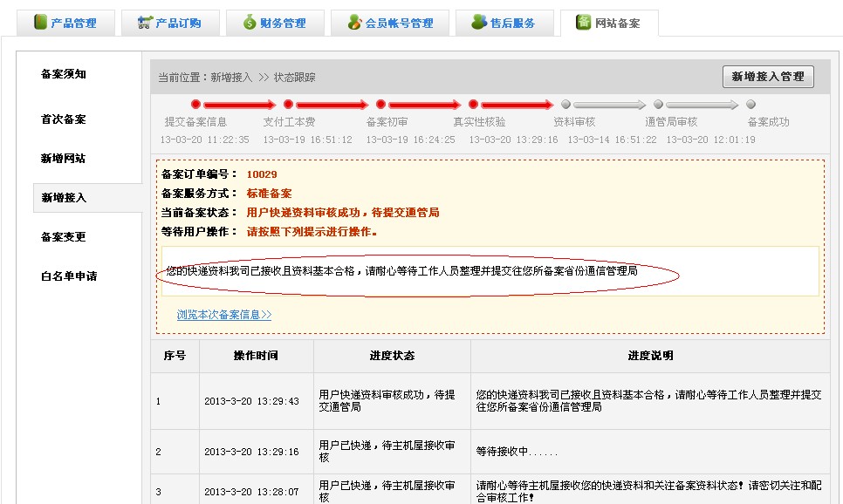Image resolution: width=843 pixels, height=504 pixels.
Task: Click the red dot above 真实性核验
Action: tap(473, 105)
